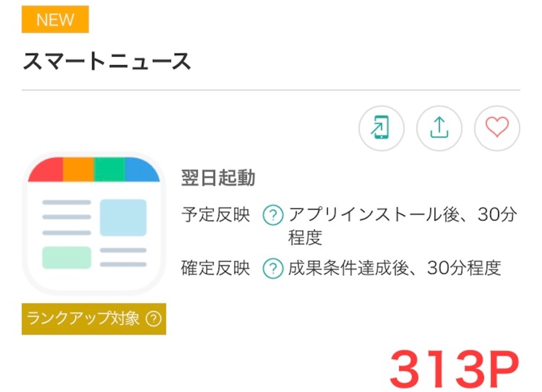
Task: Click the question mark in ランクアップ対象 badge
Action: click(x=153, y=319)
